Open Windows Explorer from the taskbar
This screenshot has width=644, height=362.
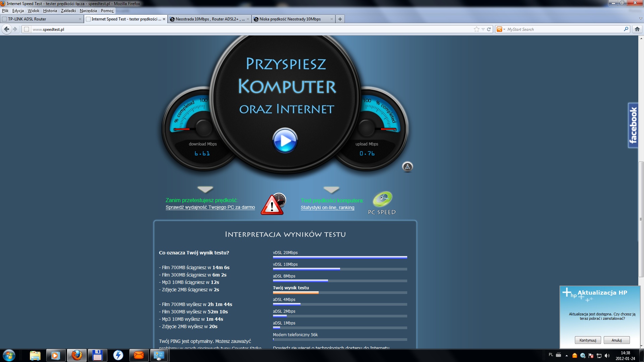[35, 355]
